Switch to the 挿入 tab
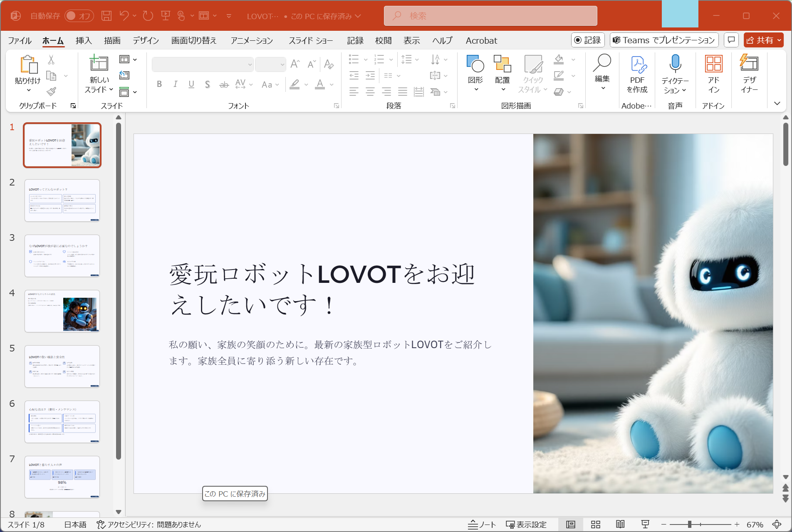 click(84, 40)
